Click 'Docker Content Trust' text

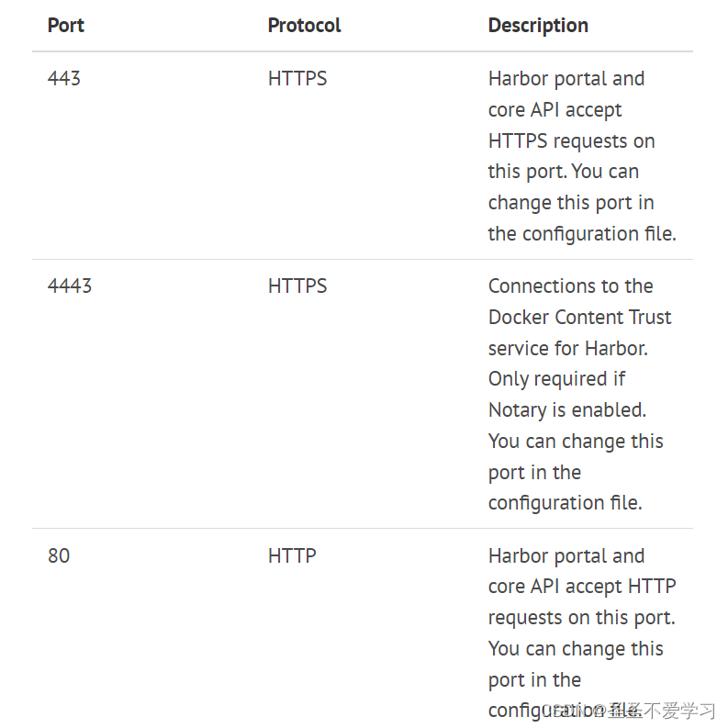tap(580, 317)
